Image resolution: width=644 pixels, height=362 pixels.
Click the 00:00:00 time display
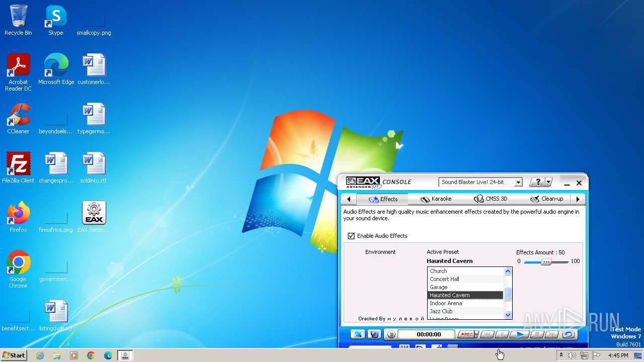click(x=426, y=334)
